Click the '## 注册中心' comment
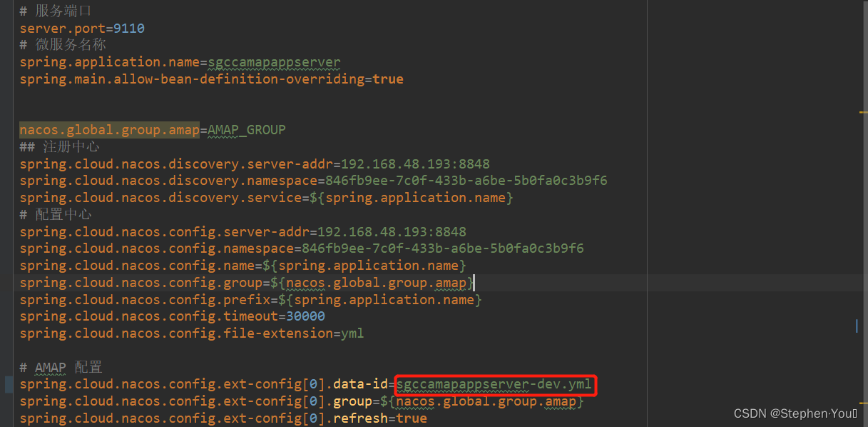 (59, 147)
